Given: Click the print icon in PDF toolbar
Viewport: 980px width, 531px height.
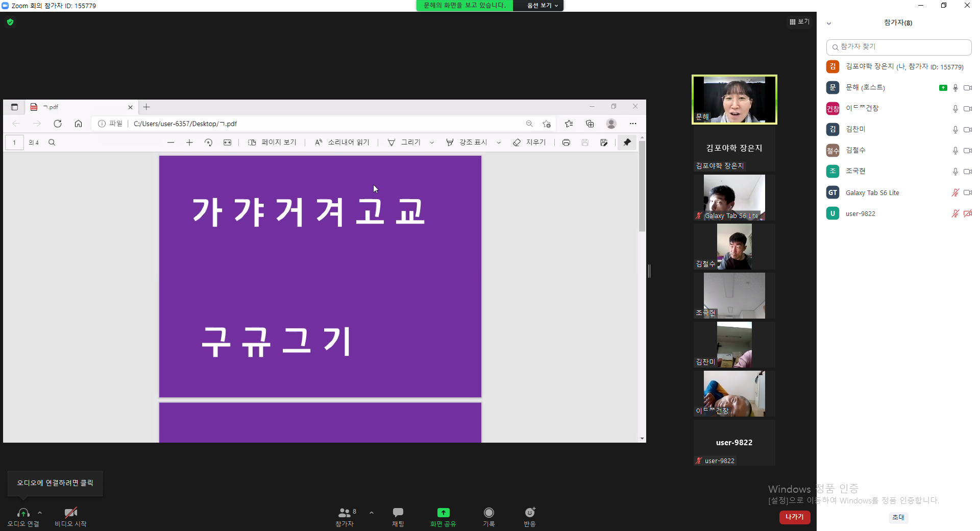Looking at the screenshot, I should click(566, 142).
